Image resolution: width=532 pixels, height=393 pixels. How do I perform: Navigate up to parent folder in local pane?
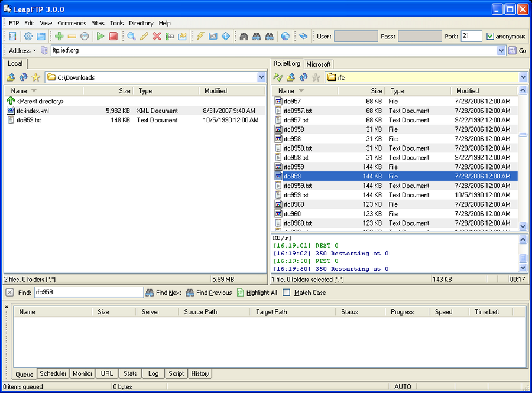[10, 77]
